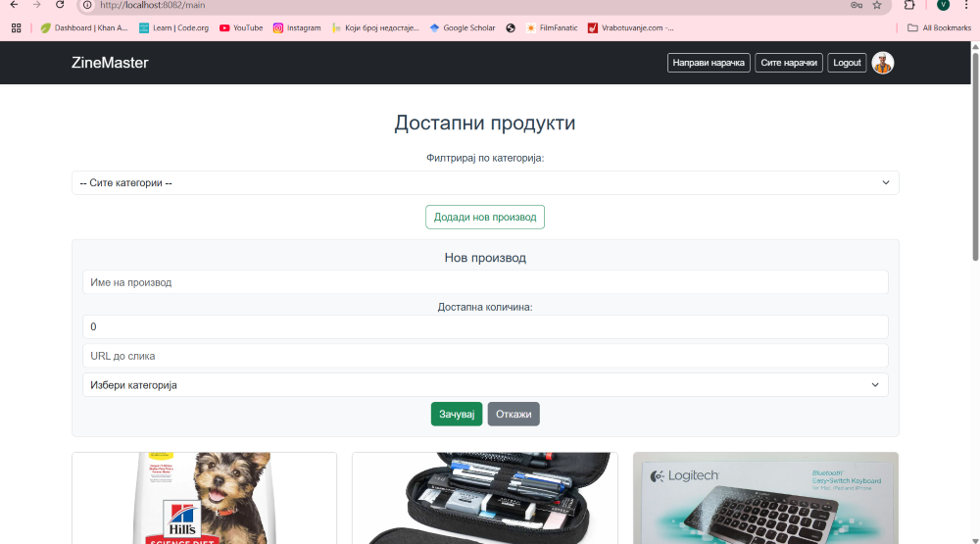Open the browser extensions puzzle icon
This screenshot has width=980, height=544.
pos(909,5)
